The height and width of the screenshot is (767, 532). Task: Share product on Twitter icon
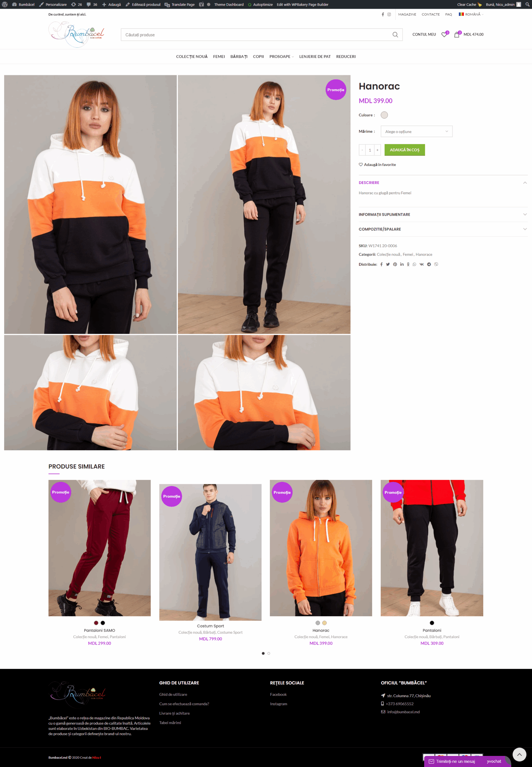tap(388, 264)
